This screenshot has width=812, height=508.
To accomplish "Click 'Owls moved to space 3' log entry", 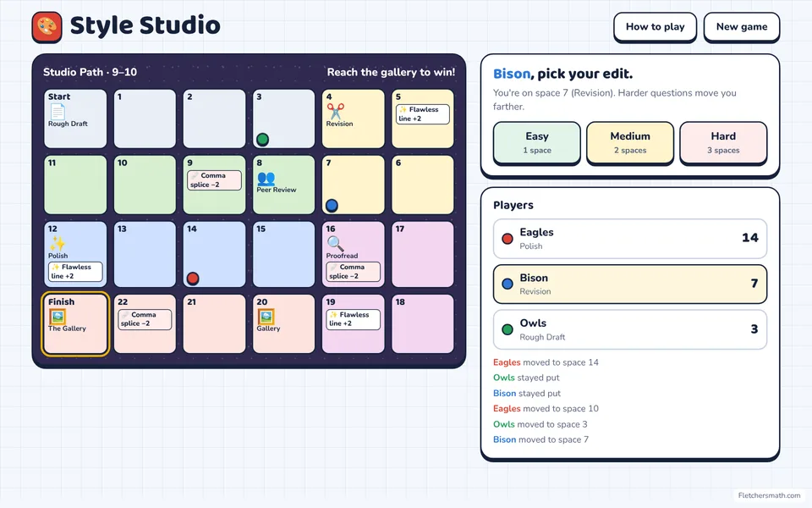I will coord(540,424).
